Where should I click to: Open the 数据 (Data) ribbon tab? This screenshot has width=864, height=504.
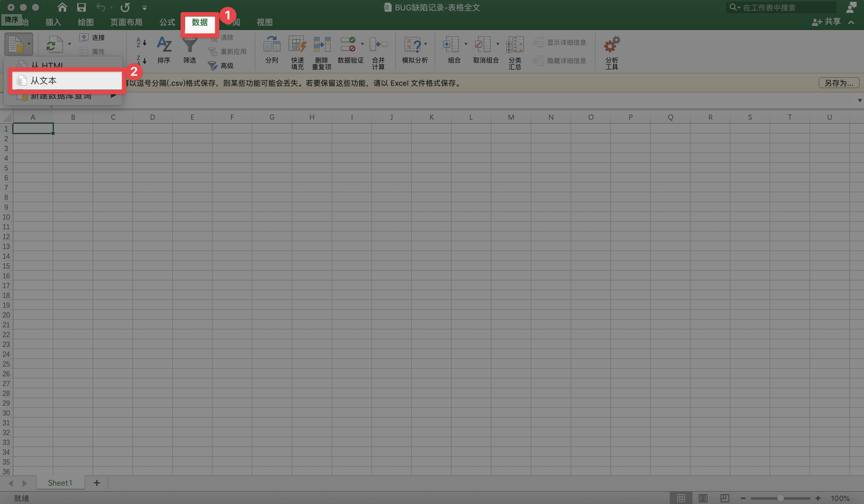(x=199, y=23)
